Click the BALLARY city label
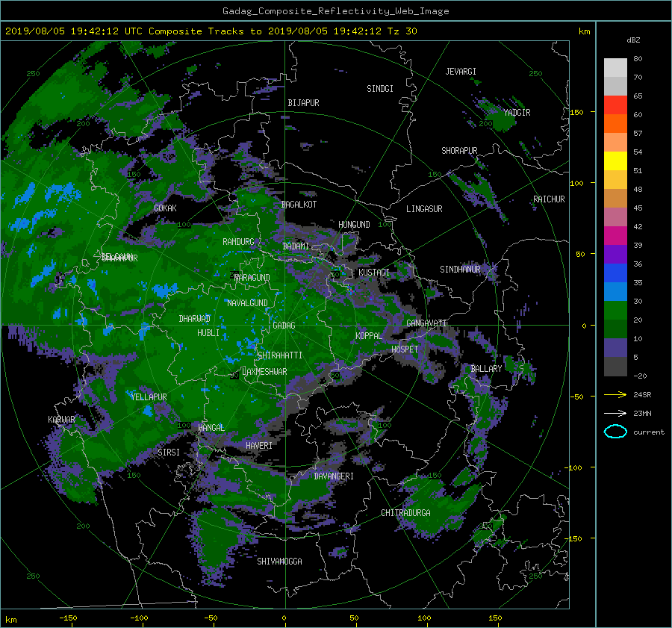Viewport: 672px width, 628px height. [x=486, y=369]
